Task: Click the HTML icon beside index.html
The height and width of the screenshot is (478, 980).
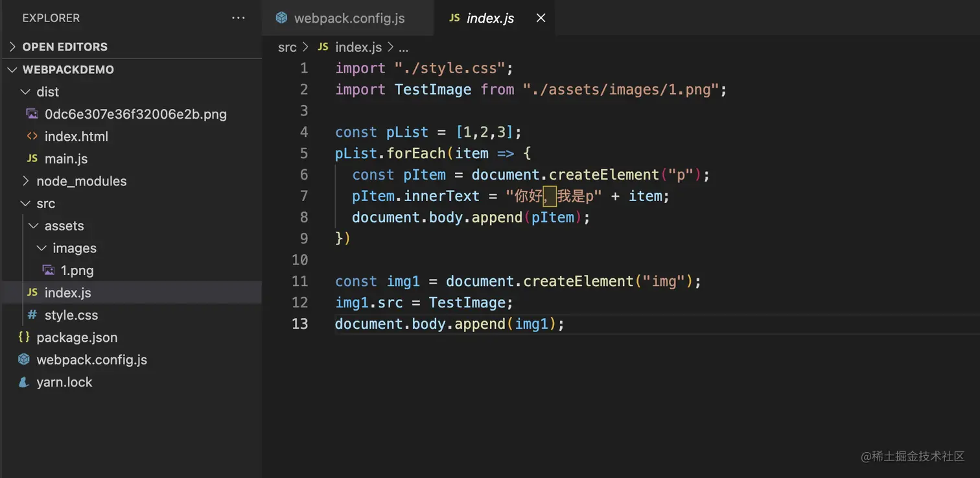Action: (32, 136)
